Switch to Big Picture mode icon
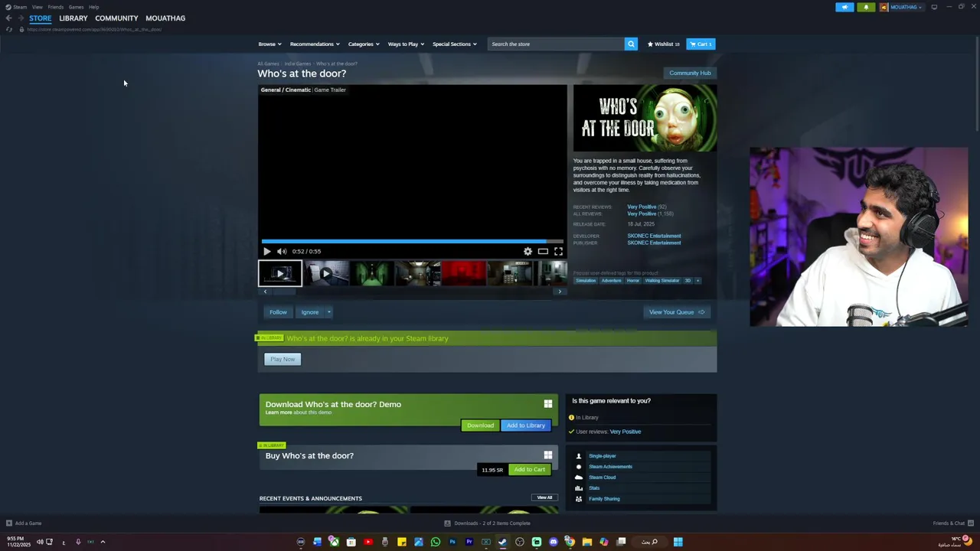The height and width of the screenshot is (551, 980). tap(934, 7)
